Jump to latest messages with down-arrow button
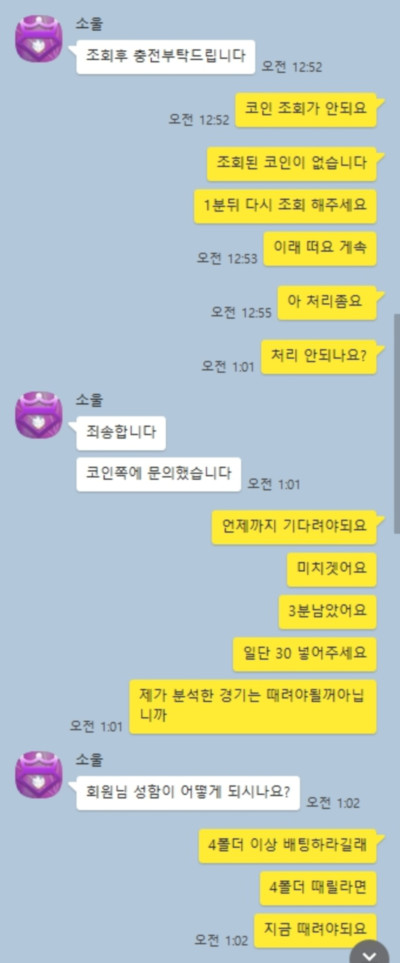This screenshot has width=400, height=963. pyautogui.click(x=369, y=953)
